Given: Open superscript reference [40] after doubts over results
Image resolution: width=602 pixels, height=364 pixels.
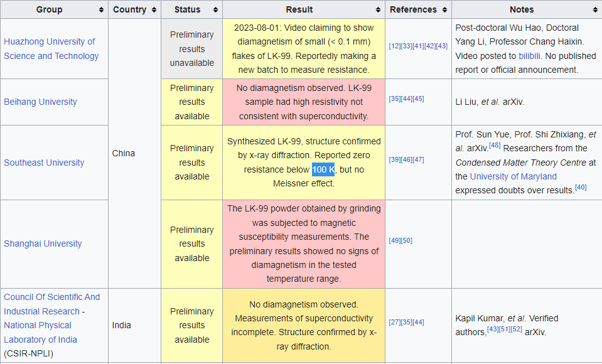Looking at the screenshot, I should pyautogui.click(x=581, y=187).
